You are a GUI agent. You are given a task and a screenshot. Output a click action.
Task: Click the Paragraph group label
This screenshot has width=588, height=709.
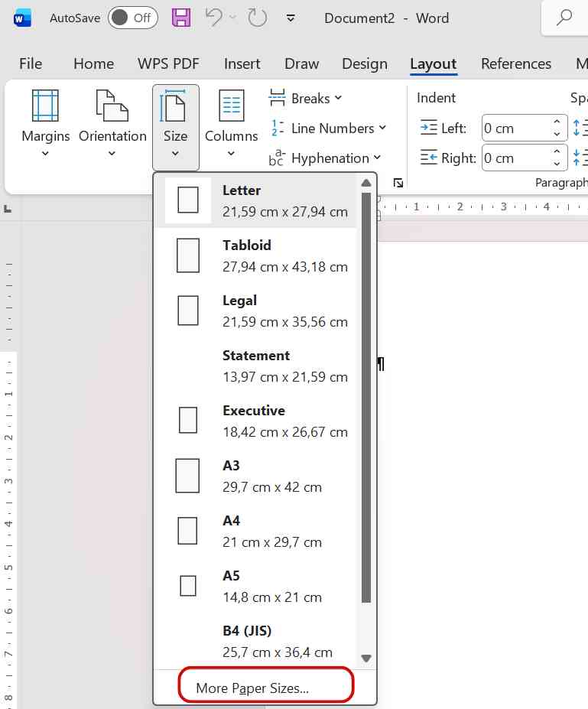pyautogui.click(x=561, y=183)
